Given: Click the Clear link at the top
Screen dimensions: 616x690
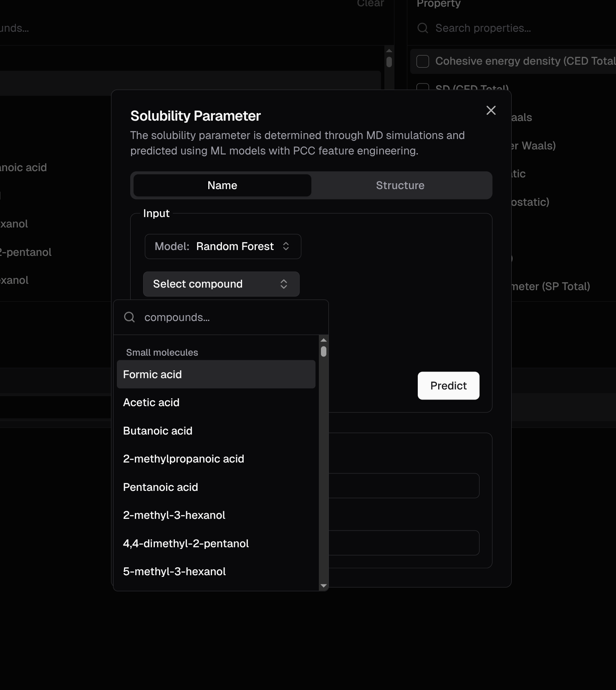Looking at the screenshot, I should pos(370,3).
